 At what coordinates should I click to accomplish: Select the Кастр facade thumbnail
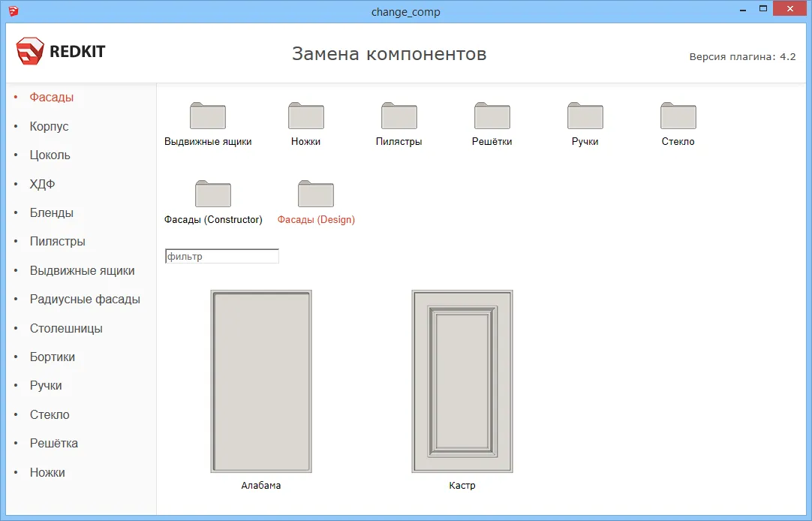point(462,381)
